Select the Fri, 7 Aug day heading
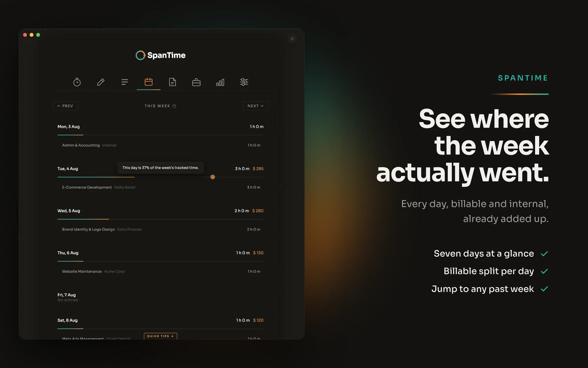 pos(67,295)
